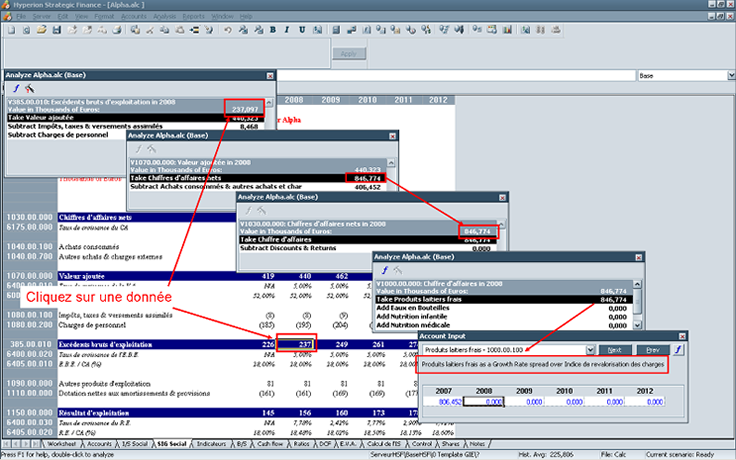Open the Server menu
The image size is (736, 460).
(42, 16)
